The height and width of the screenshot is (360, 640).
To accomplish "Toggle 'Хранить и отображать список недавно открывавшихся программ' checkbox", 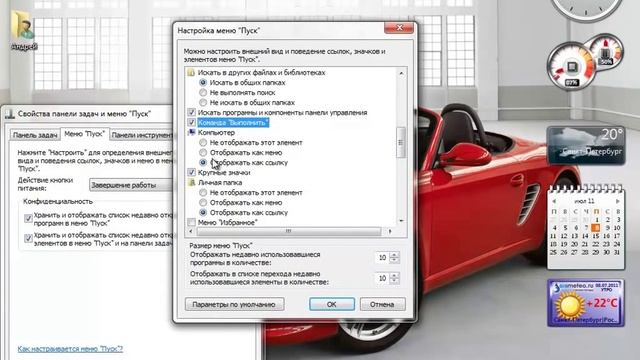I will [x=28, y=218].
